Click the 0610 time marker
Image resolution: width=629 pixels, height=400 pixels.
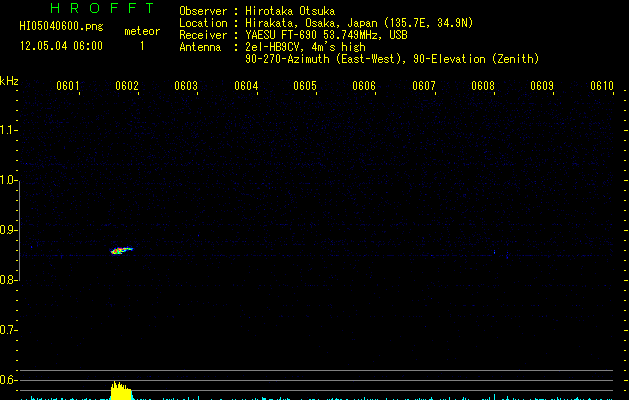pyautogui.click(x=602, y=85)
